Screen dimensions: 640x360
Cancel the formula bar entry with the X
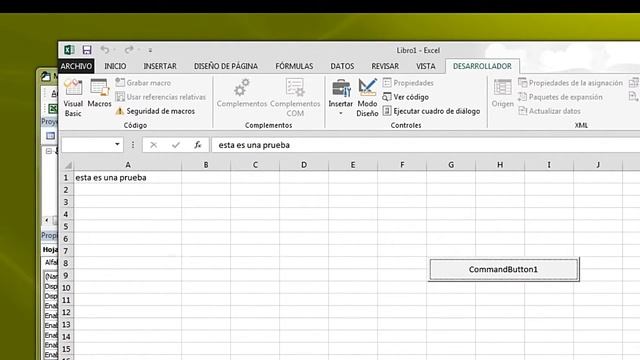(153, 145)
